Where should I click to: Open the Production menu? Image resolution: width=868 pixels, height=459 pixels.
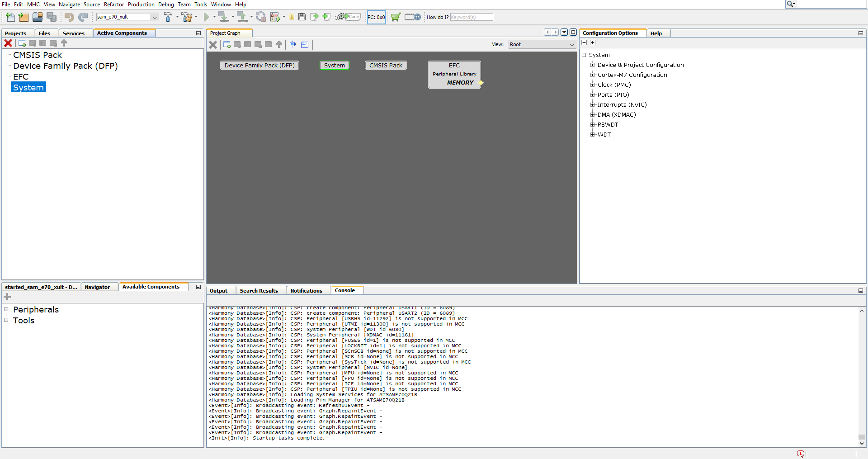(x=141, y=5)
